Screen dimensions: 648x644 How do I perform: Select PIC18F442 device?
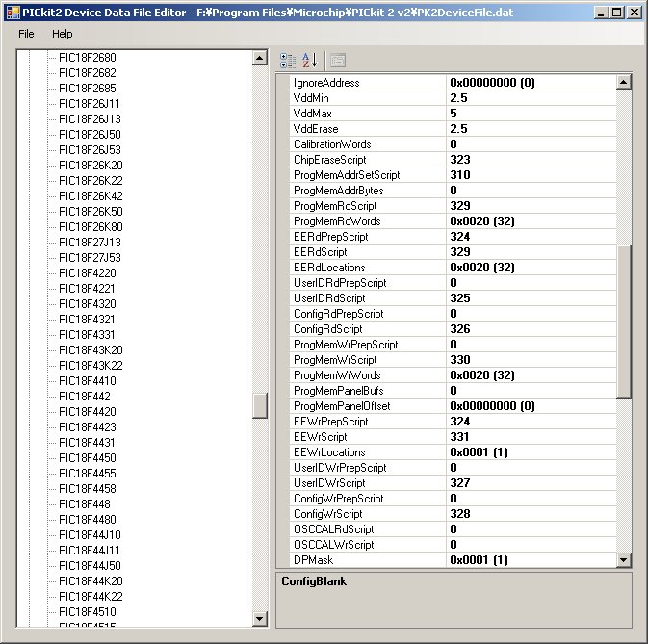85,397
